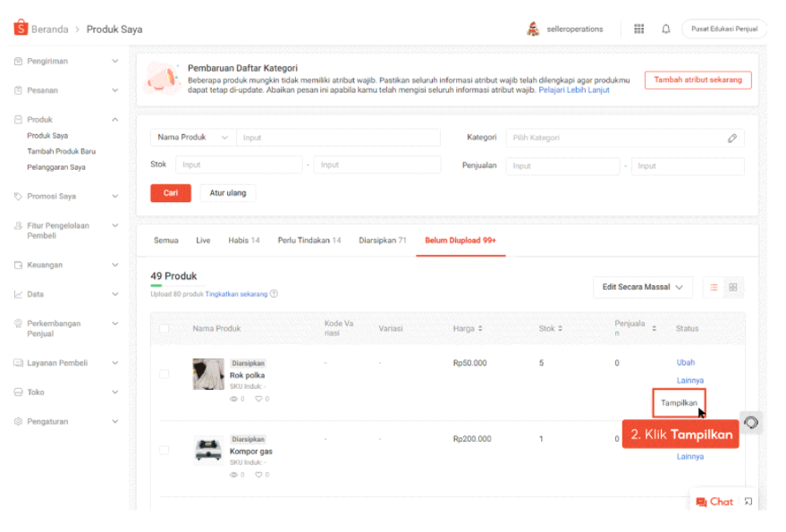This screenshot has width=786, height=532.
Task: Switch to the Live tab
Action: click(203, 241)
